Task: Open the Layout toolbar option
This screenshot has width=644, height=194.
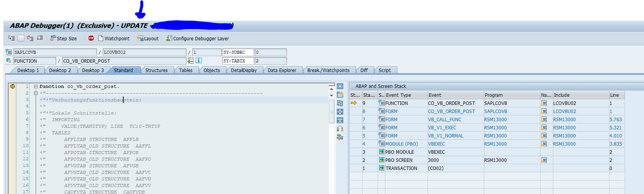Action: pyautogui.click(x=148, y=38)
